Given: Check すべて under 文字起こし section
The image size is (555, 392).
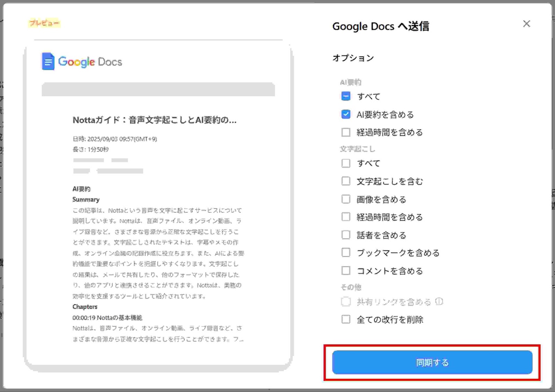Looking at the screenshot, I should 346,163.
